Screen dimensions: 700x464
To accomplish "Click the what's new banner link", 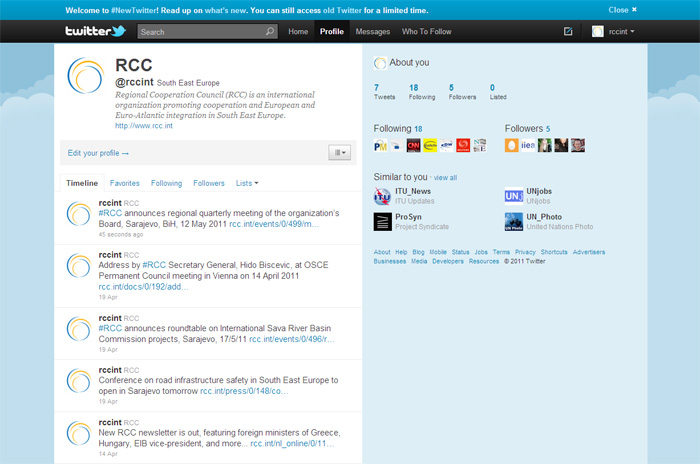I will coord(225,10).
